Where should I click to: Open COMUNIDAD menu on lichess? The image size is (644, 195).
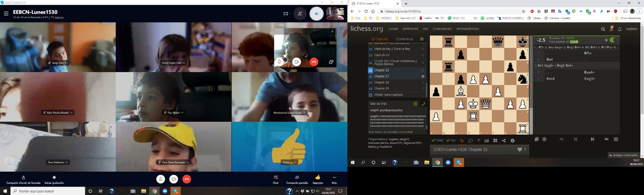(443, 29)
